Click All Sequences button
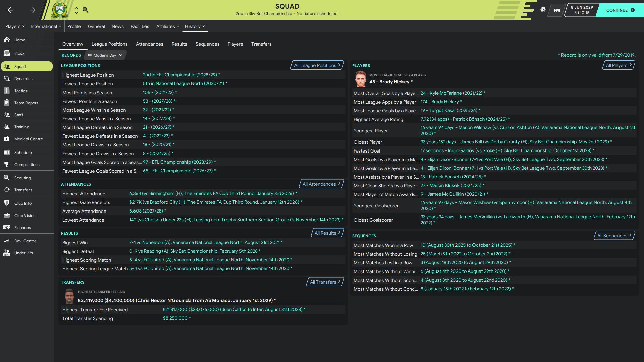The height and width of the screenshot is (362, 644). pyautogui.click(x=614, y=236)
